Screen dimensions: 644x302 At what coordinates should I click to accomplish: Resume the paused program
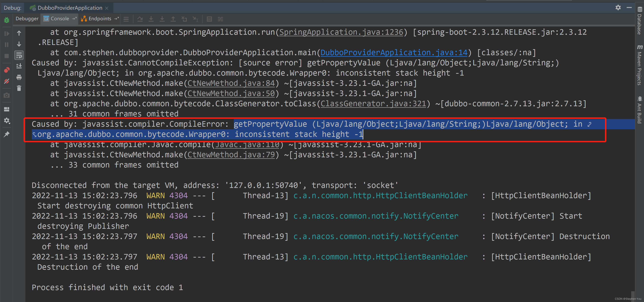[6, 33]
